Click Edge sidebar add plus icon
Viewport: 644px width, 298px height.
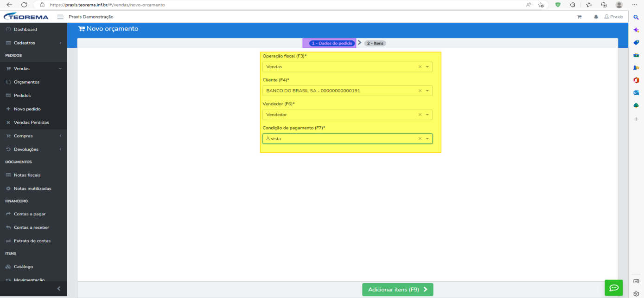(636, 119)
